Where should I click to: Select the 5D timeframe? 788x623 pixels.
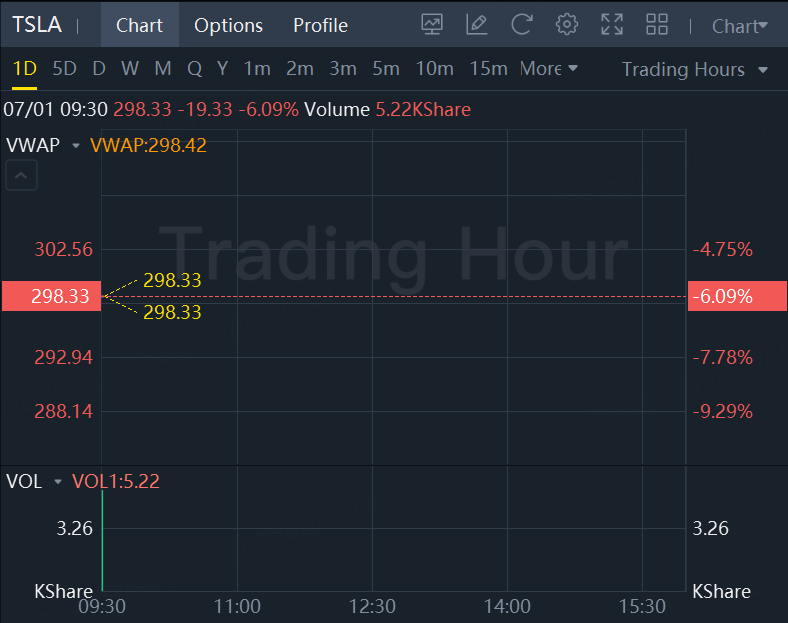coord(64,69)
